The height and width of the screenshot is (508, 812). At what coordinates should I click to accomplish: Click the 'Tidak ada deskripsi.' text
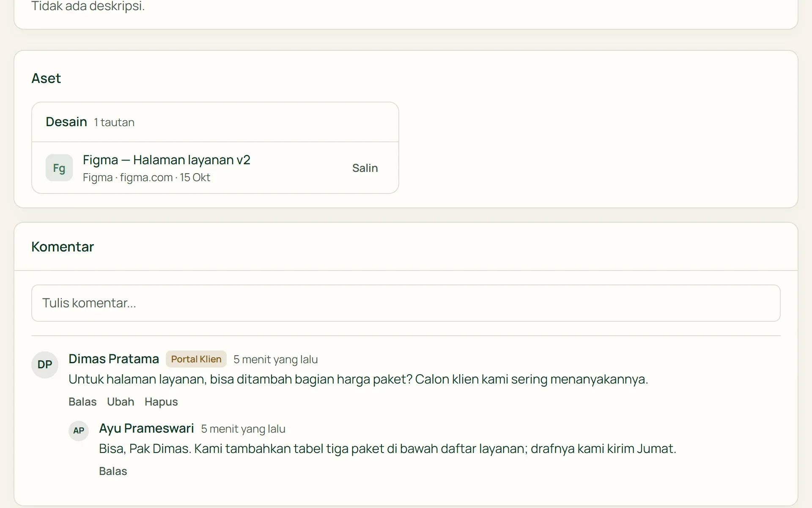coord(88,6)
